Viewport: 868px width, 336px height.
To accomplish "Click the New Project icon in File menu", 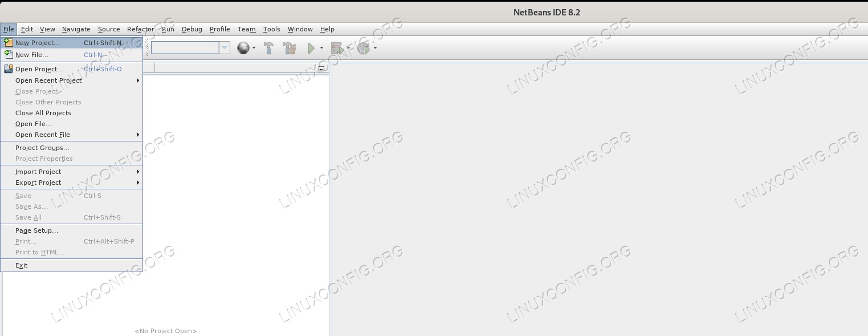I will coord(8,43).
